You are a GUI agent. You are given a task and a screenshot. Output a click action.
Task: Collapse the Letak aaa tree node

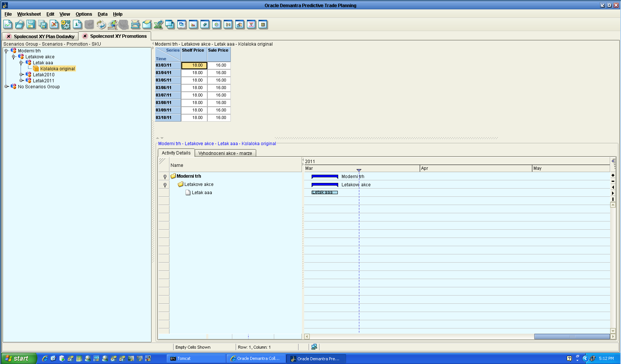click(21, 63)
